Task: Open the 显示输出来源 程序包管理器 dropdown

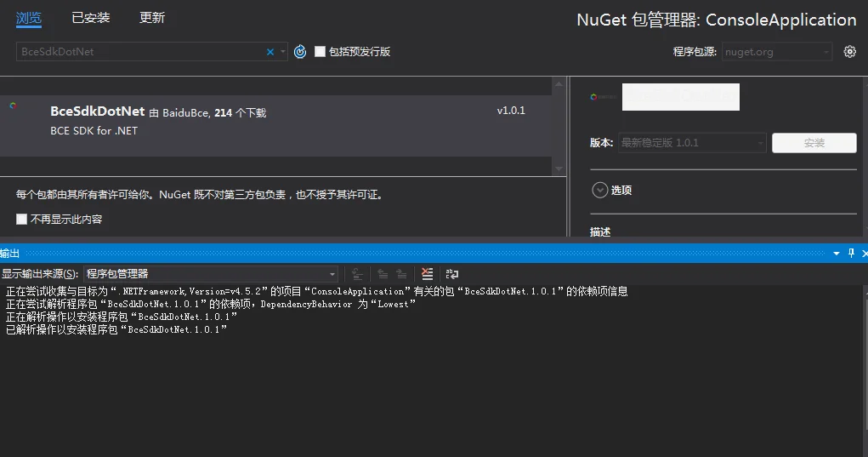Action: [x=210, y=274]
